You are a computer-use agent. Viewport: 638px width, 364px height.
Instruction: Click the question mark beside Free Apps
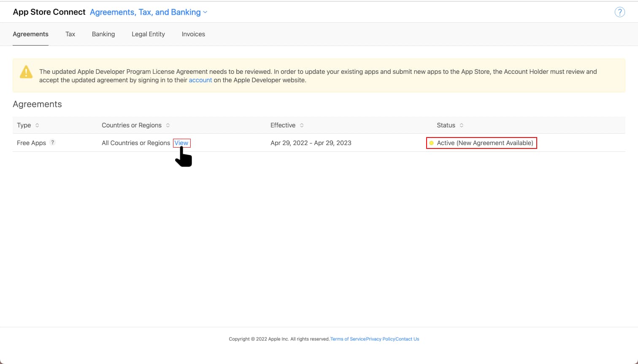tap(52, 142)
